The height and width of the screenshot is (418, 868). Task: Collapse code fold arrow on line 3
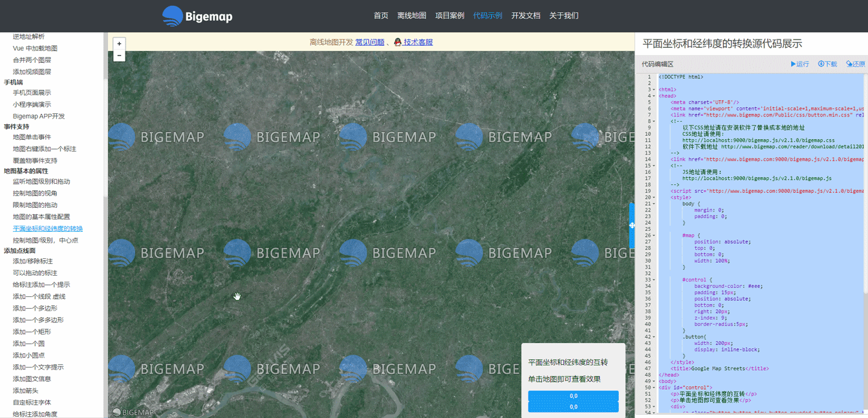[x=654, y=89]
